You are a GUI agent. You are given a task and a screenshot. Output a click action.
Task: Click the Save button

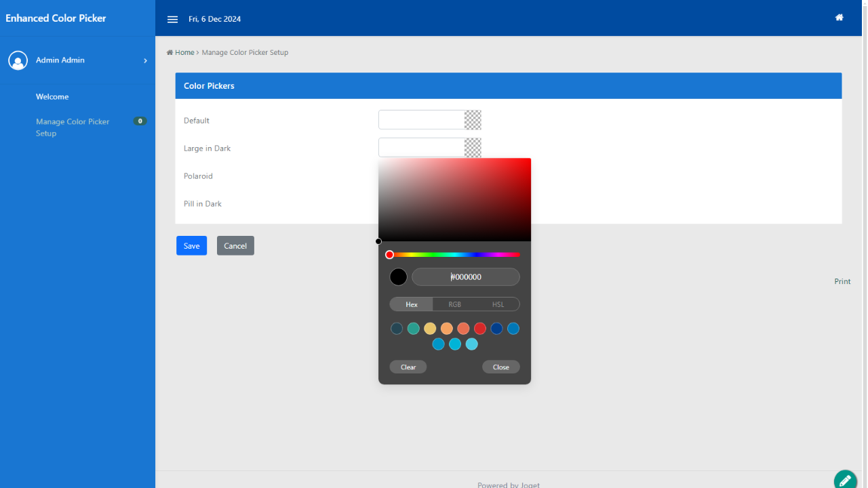click(x=191, y=245)
